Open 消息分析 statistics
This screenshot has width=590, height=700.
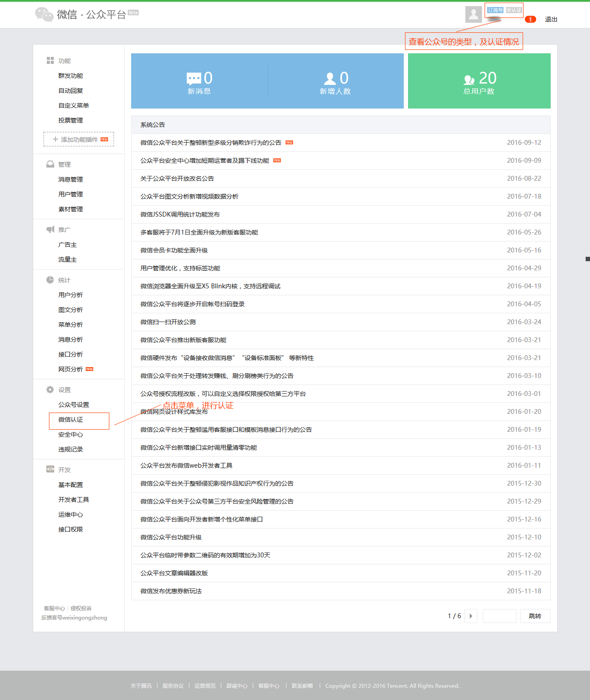[x=70, y=339]
